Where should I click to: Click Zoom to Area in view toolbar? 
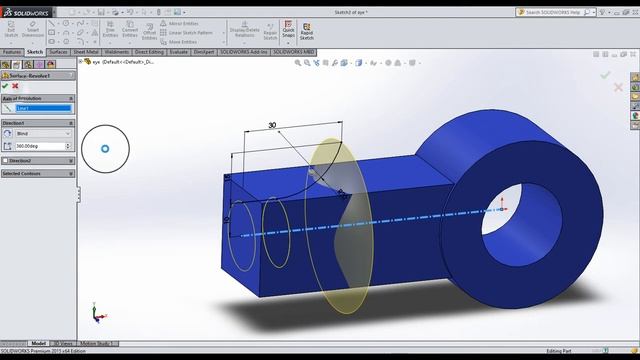pyautogui.click(x=307, y=63)
